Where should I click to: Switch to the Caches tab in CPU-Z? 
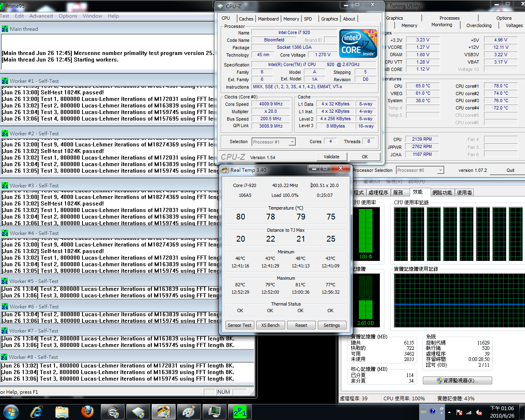click(x=246, y=19)
